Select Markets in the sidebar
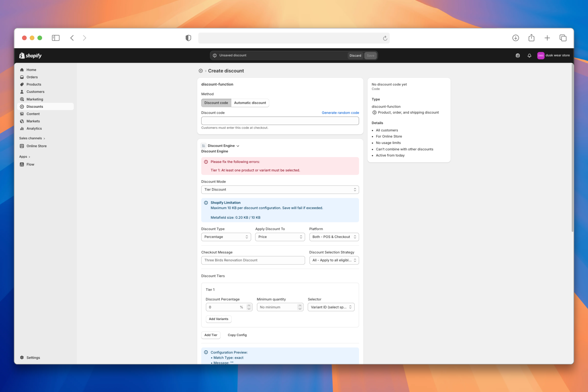This screenshot has width=588, height=392. coord(33,121)
